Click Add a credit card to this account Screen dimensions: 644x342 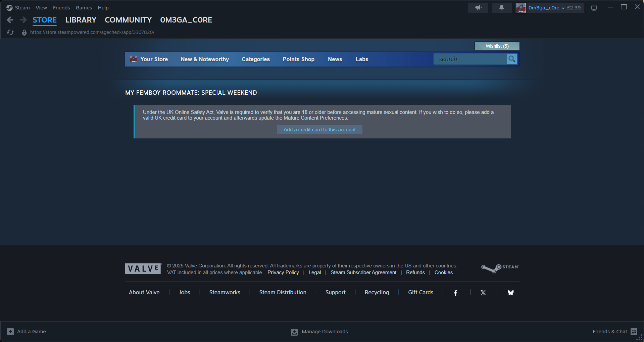(x=319, y=130)
